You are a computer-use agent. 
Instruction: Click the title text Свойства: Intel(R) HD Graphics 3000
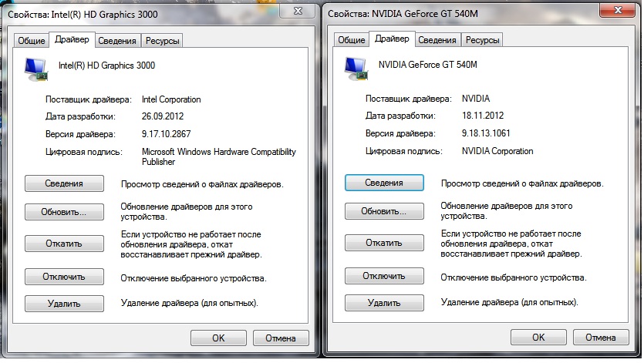coord(83,15)
